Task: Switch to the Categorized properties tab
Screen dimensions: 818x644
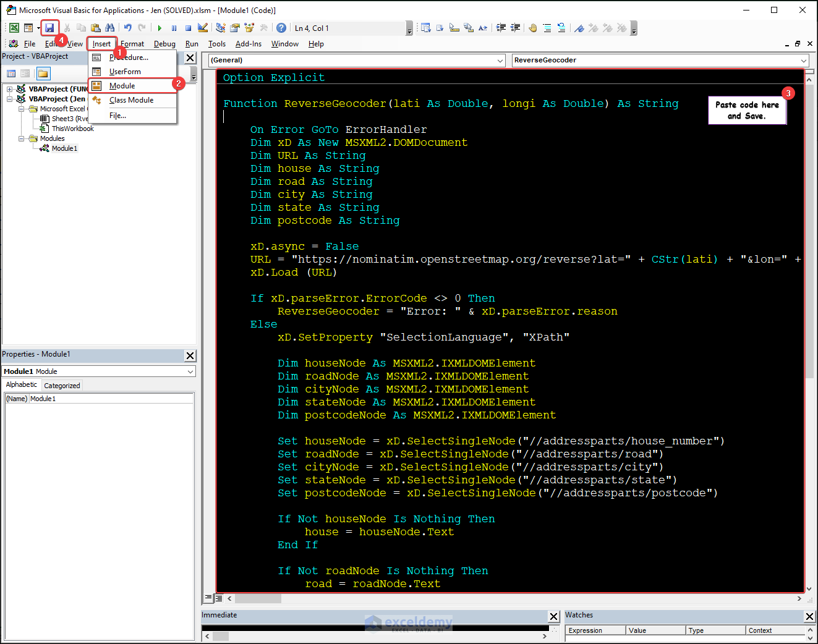Action: pyautogui.click(x=62, y=386)
